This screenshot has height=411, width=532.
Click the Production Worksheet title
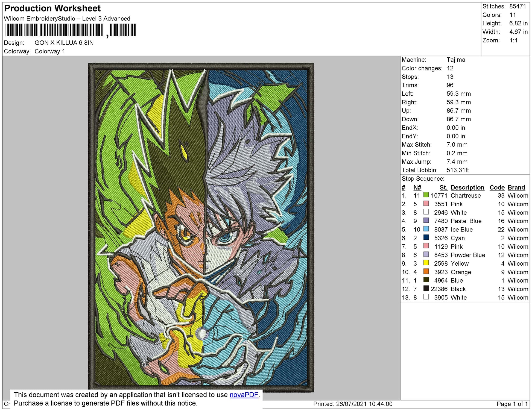coord(52,8)
